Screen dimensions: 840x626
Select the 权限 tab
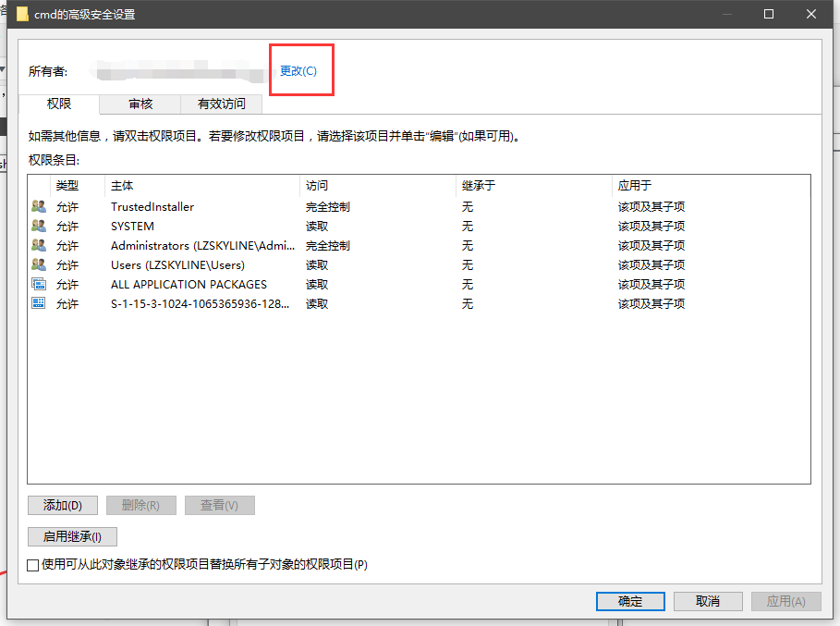coord(59,104)
